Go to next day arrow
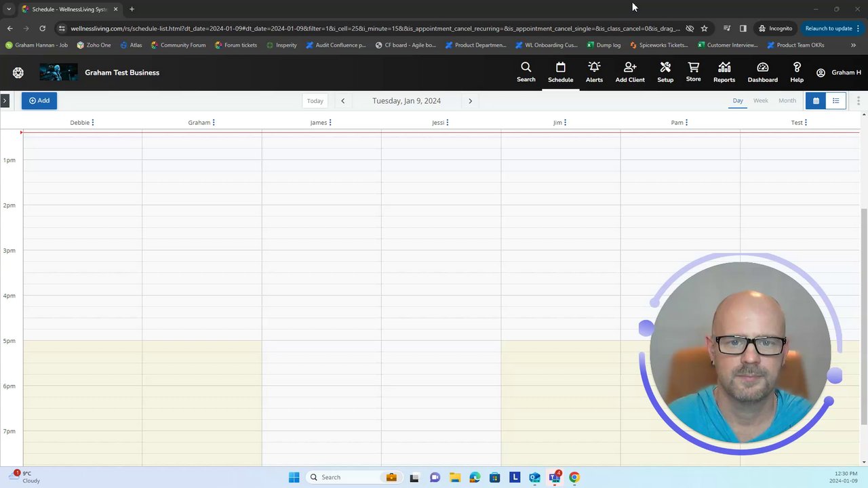 [x=470, y=101]
